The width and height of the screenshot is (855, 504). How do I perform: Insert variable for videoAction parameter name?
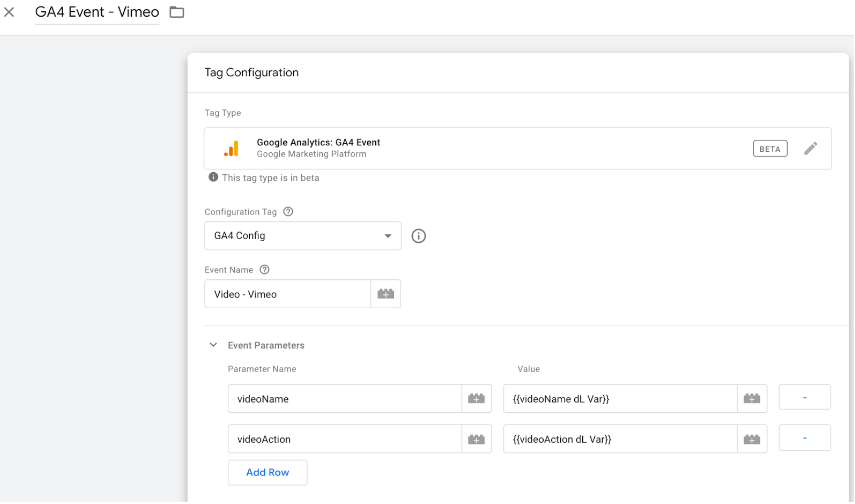[x=476, y=439]
